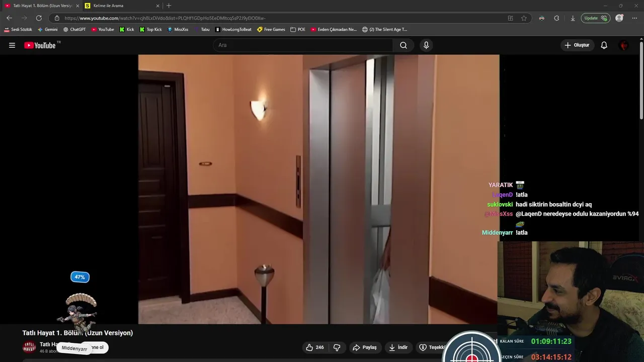644x362 pixels.
Task: Go back with browser back arrow
Action: click(x=9, y=18)
